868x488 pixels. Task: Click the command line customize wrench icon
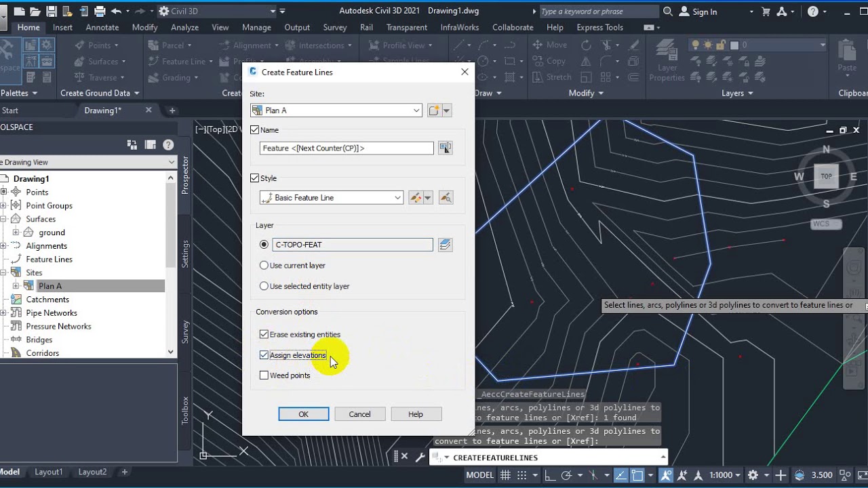point(420,457)
